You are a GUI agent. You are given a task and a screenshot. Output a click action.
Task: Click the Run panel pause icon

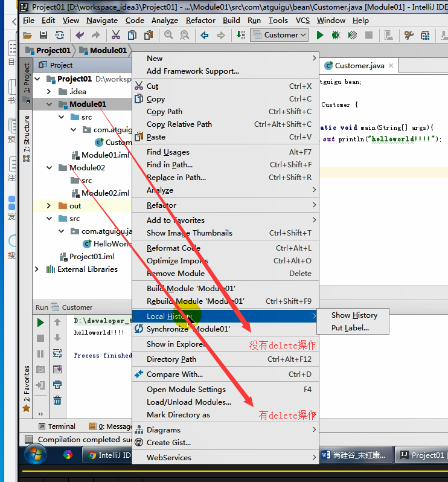click(x=40, y=354)
